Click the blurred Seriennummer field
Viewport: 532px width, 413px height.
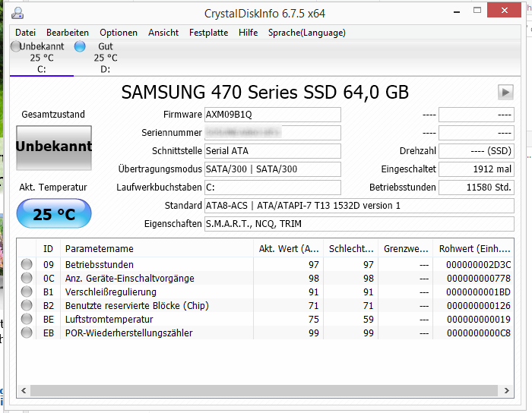click(272, 133)
